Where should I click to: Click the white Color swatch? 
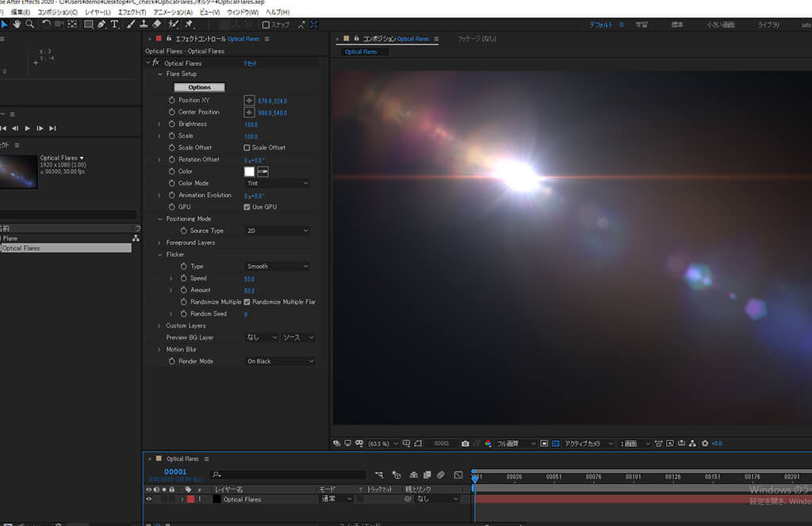pos(249,171)
